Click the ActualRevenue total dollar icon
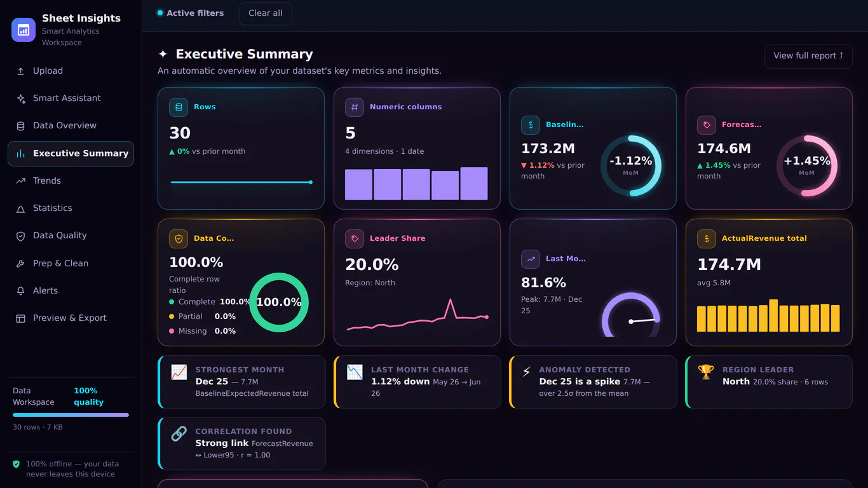This screenshot has height=488, width=868. (x=707, y=239)
